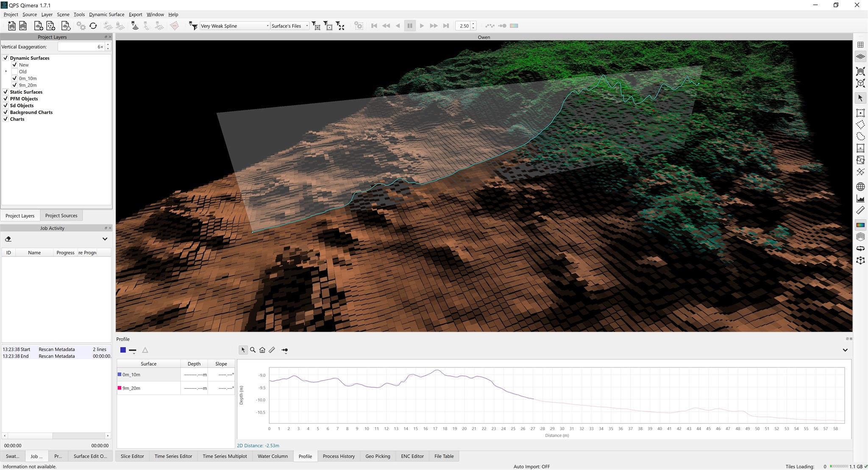Open the Surface's Files dropdown
Viewport: 868px width, 470px height.
[289, 26]
